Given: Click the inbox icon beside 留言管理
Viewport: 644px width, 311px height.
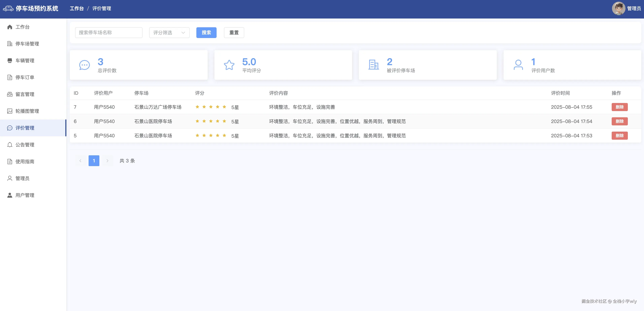Looking at the screenshot, I should click(10, 94).
